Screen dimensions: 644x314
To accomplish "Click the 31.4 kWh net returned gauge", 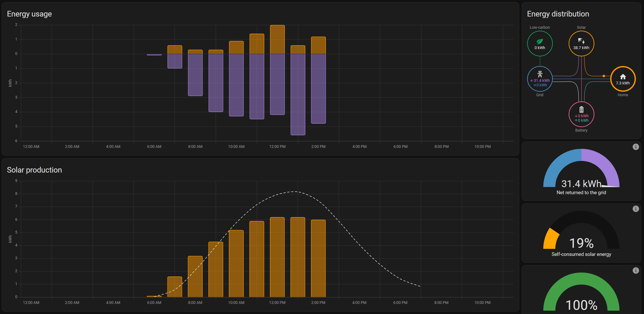I will coord(581,168).
